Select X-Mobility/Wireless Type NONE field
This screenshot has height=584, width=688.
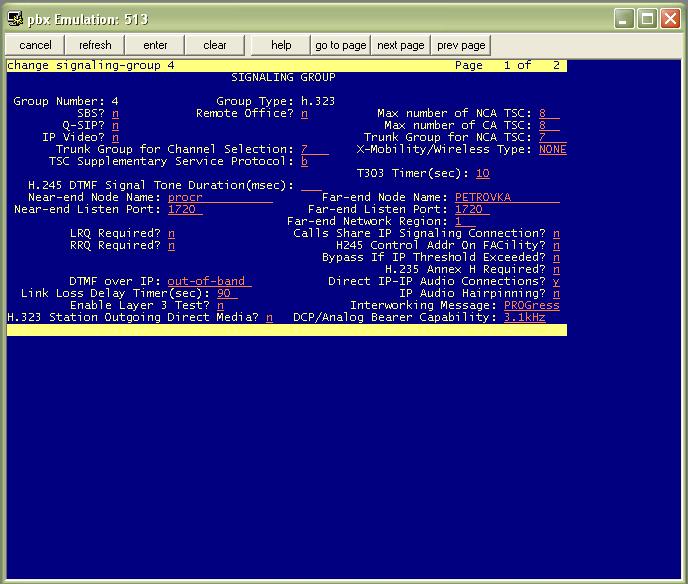553,149
